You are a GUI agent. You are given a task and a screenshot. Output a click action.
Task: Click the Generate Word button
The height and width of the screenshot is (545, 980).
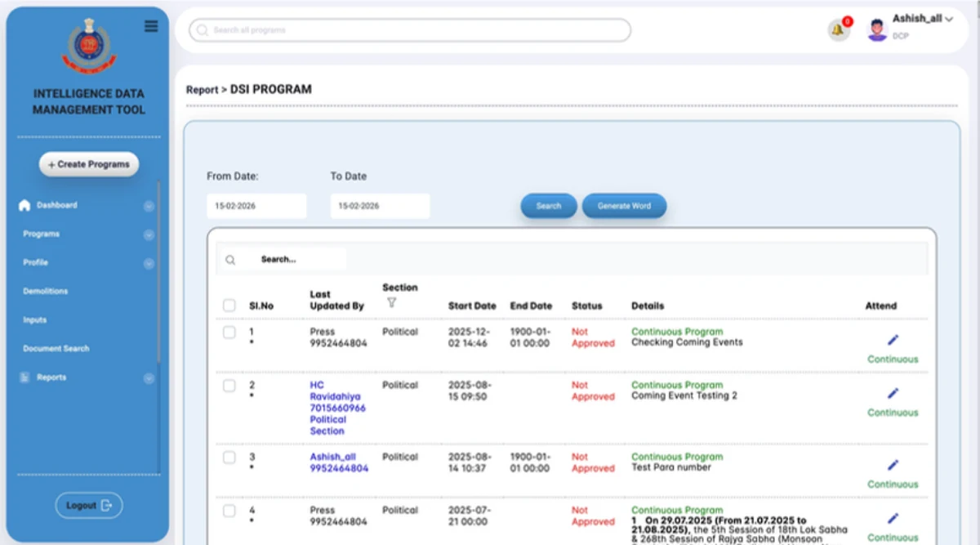point(624,206)
